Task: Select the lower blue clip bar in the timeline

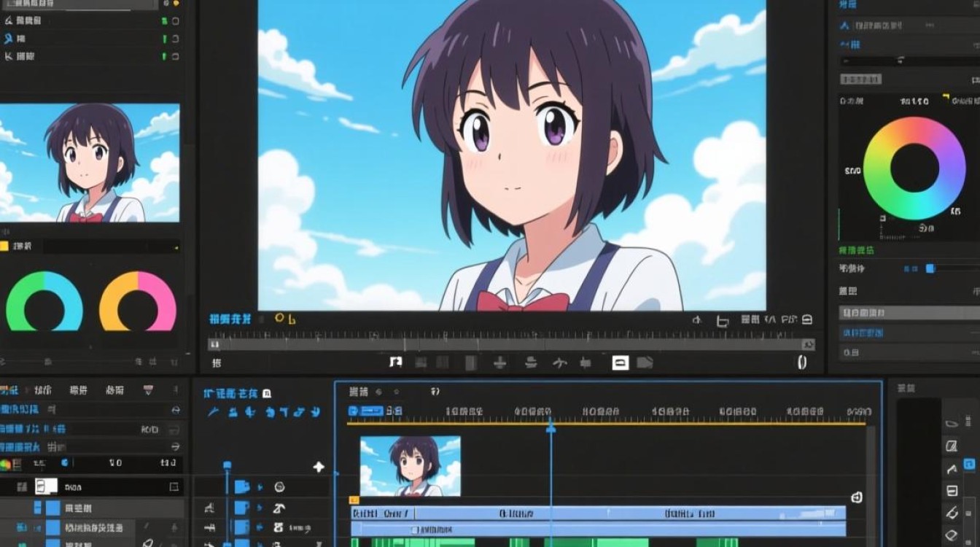Action: pyautogui.click(x=598, y=529)
